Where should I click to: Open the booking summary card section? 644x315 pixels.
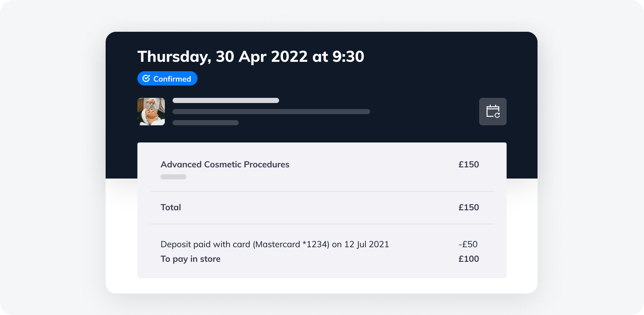(x=322, y=210)
